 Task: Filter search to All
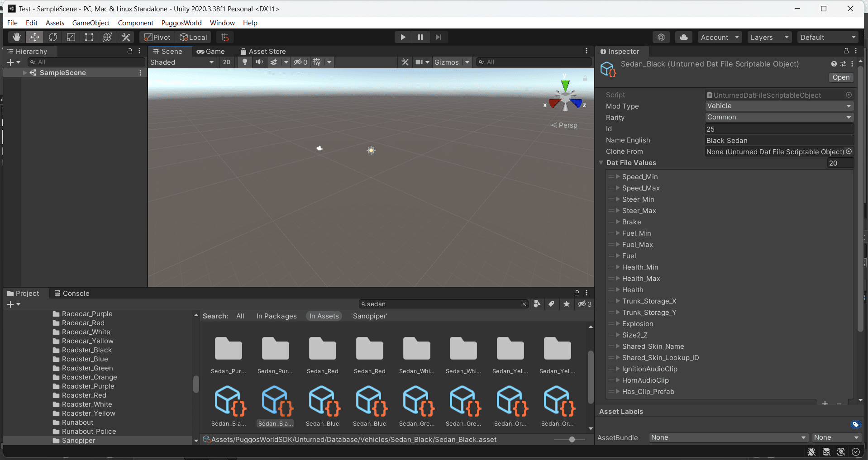click(240, 316)
